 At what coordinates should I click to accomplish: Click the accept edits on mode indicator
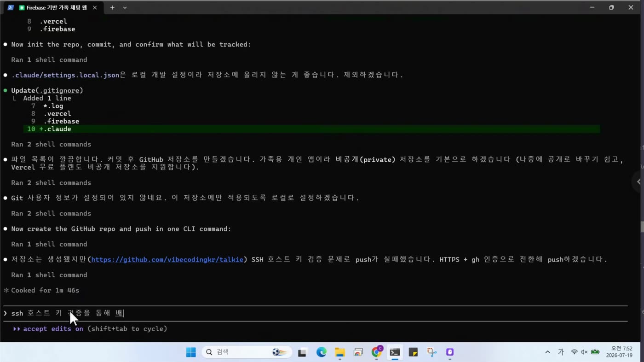click(x=53, y=329)
